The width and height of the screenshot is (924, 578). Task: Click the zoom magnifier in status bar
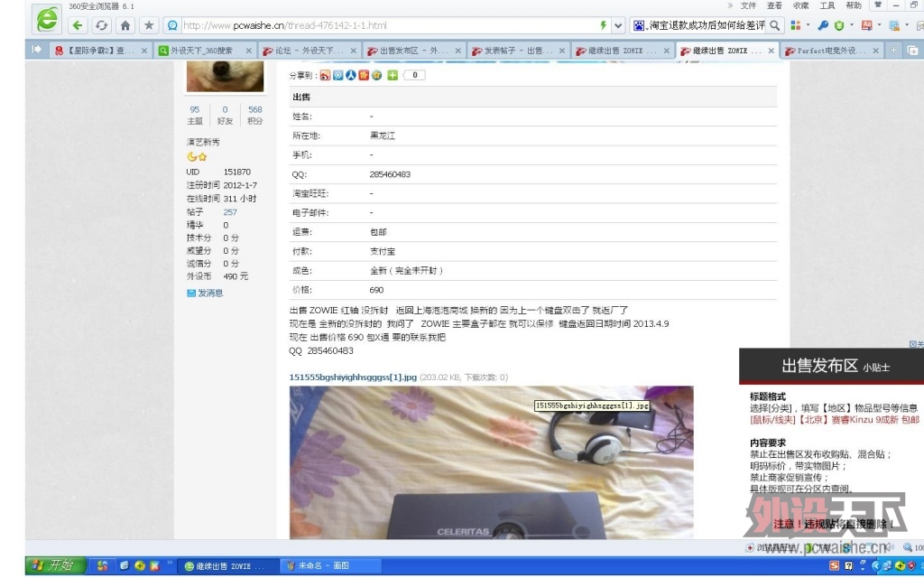[908, 547]
